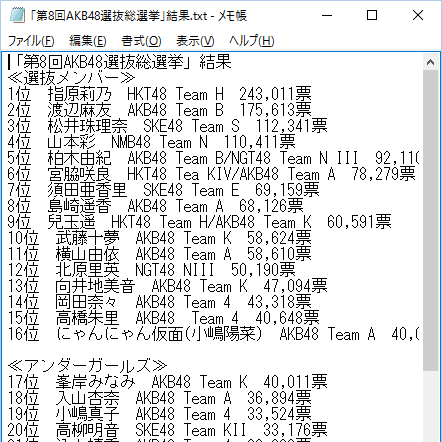Viewport: 442px width, 442px height.
Task: Click the name 渡辺麻友 in the 2位 row
Action: (x=79, y=110)
